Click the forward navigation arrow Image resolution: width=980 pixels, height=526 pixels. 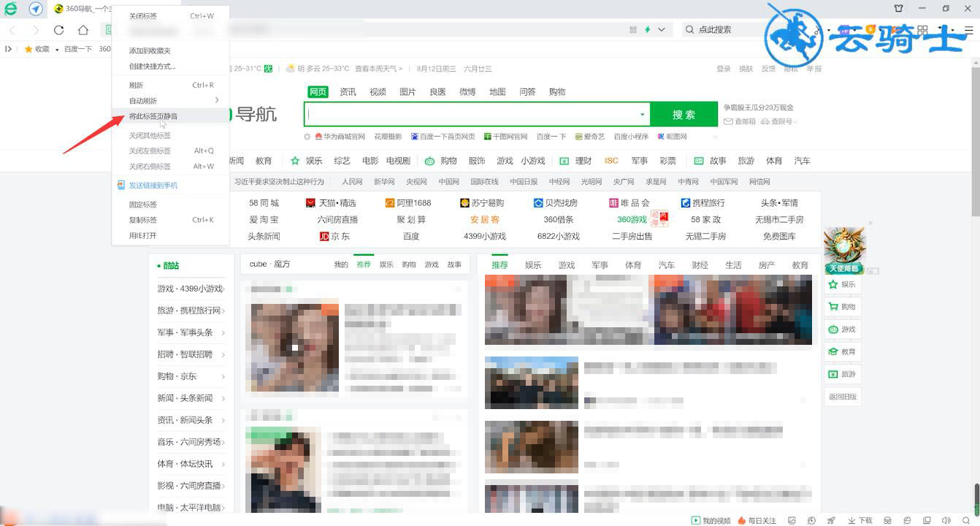(35, 30)
